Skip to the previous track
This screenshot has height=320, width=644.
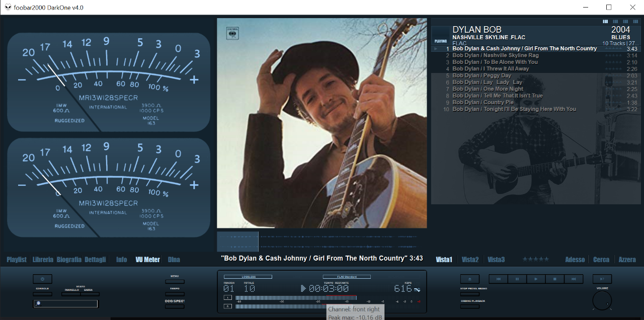coord(498,279)
